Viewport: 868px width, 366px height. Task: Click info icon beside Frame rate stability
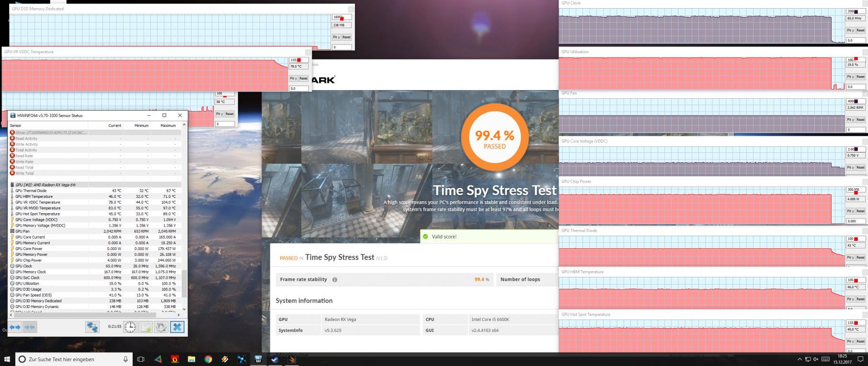(334, 280)
